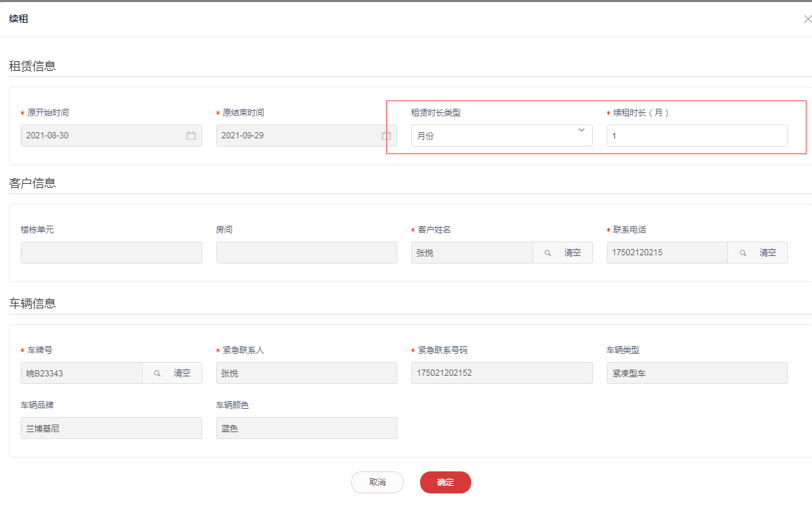Clear the 车牌号 field with 清空
Viewport: 812px width, 523px height.
point(182,373)
